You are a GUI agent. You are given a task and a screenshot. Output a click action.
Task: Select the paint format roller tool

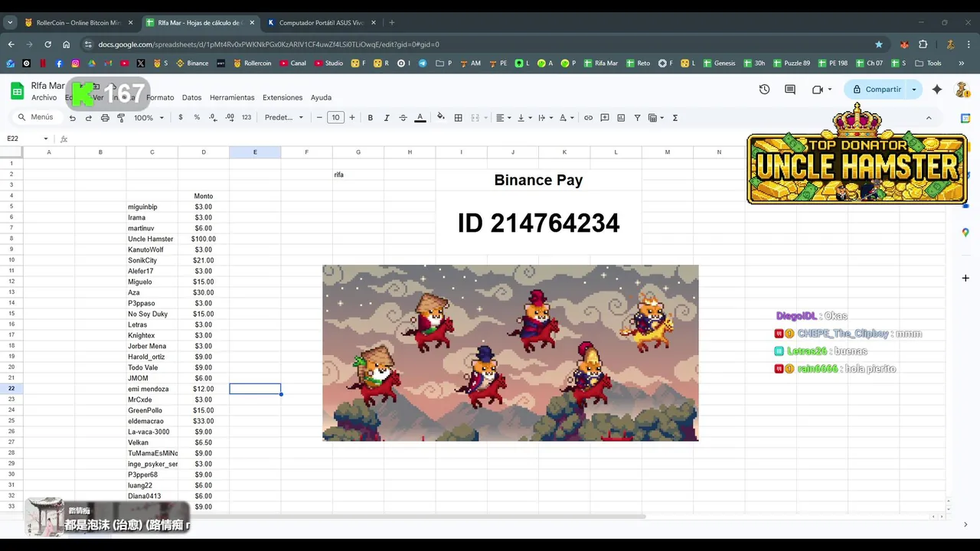pyautogui.click(x=121, y=118)
